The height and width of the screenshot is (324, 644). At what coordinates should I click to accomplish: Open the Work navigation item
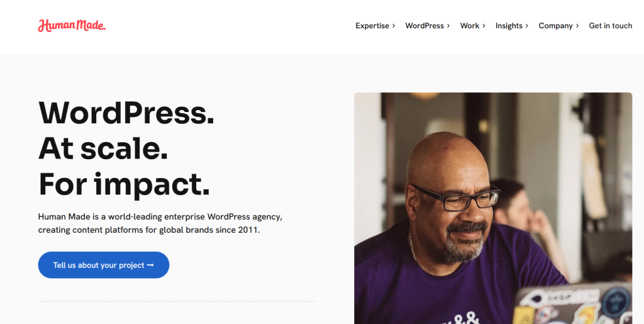469,25
